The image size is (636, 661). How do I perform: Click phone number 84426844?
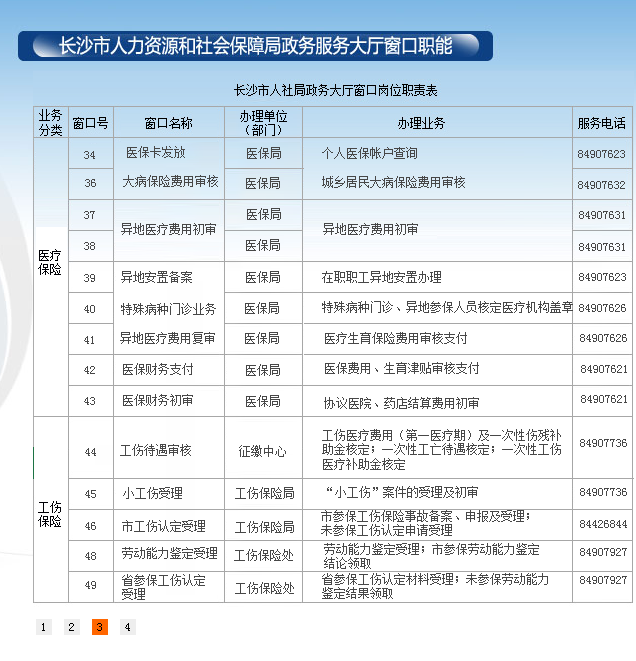(x=602, y=524)
